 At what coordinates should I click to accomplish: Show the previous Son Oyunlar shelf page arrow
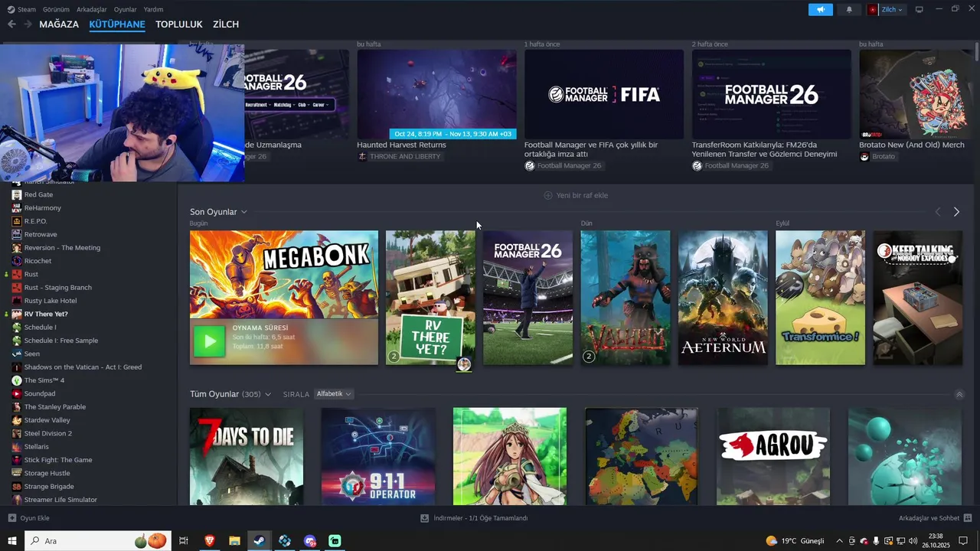click(x=938, y=212)
